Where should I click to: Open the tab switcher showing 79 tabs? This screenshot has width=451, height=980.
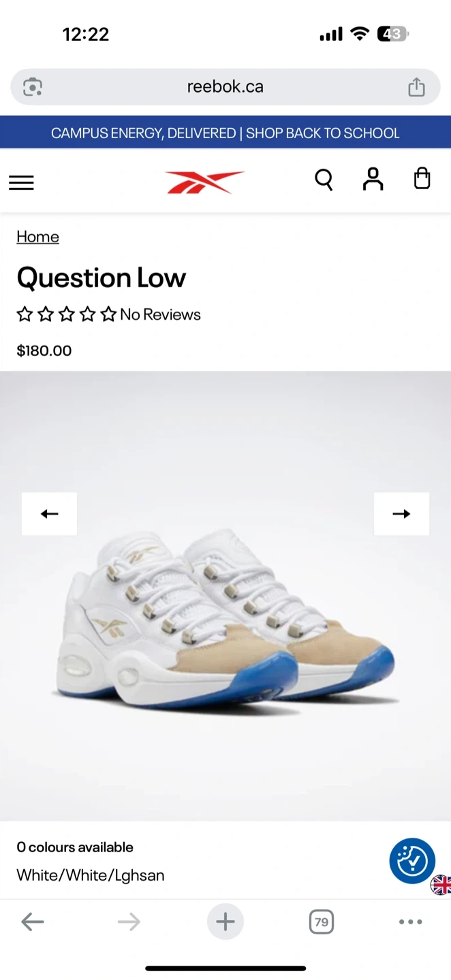click(x=322, y=922)
